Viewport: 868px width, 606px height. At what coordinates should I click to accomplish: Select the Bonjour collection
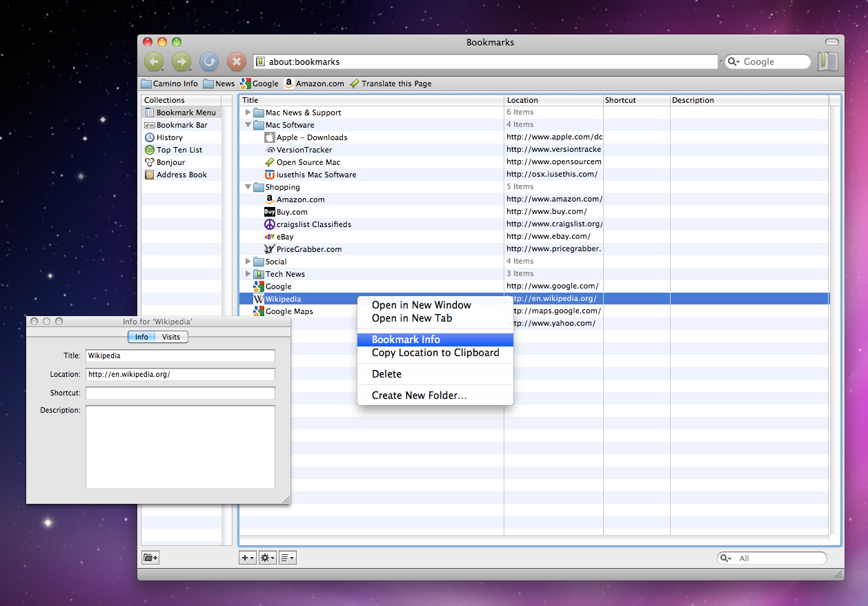[181, 162]
